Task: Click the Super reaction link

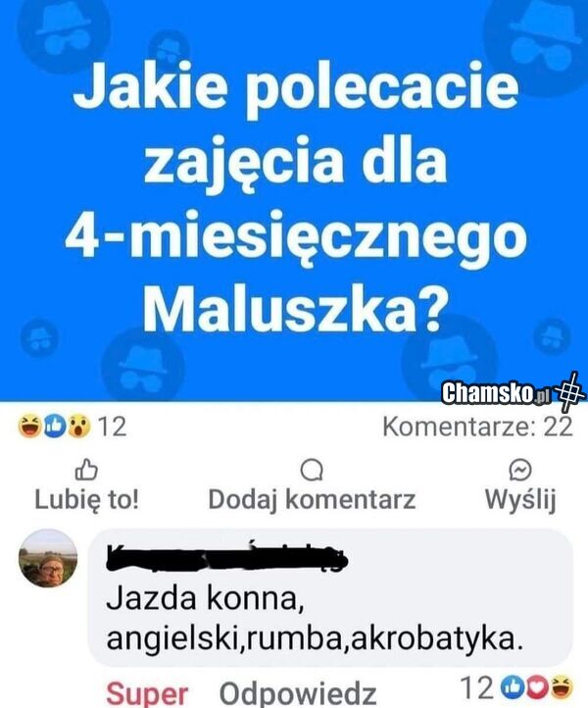Action: 147,692
